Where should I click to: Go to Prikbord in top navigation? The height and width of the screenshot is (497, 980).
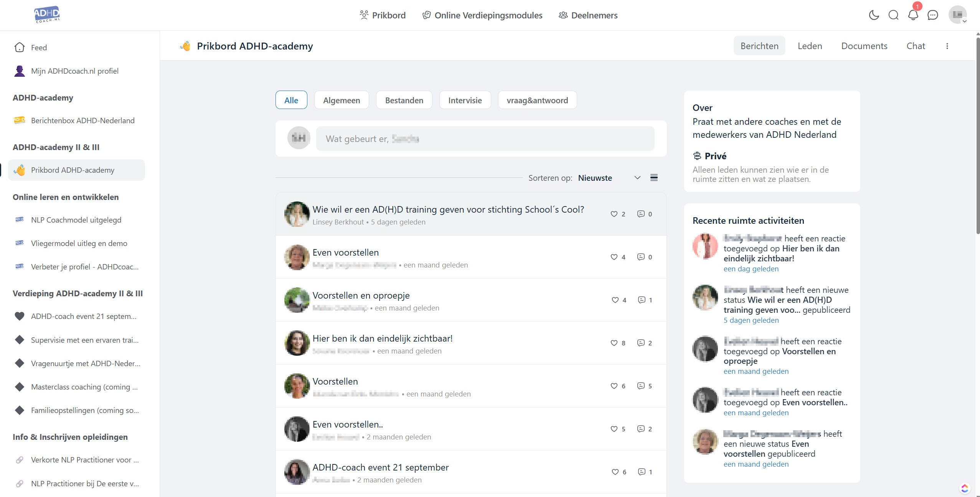point(383,15)
